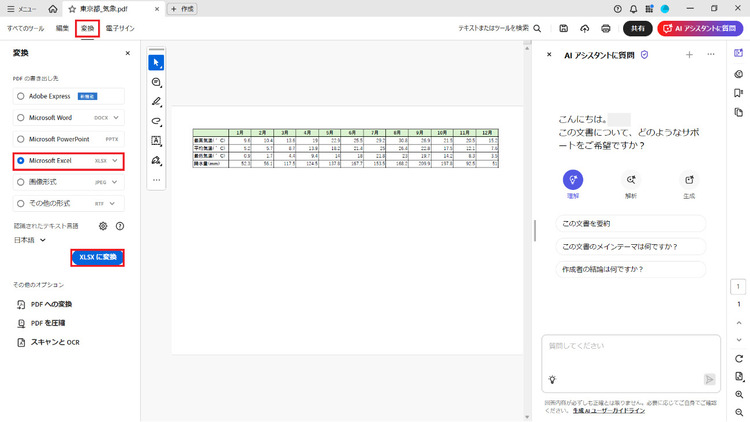Click the AI question input field
750x422 pixels.
point(630,352)
